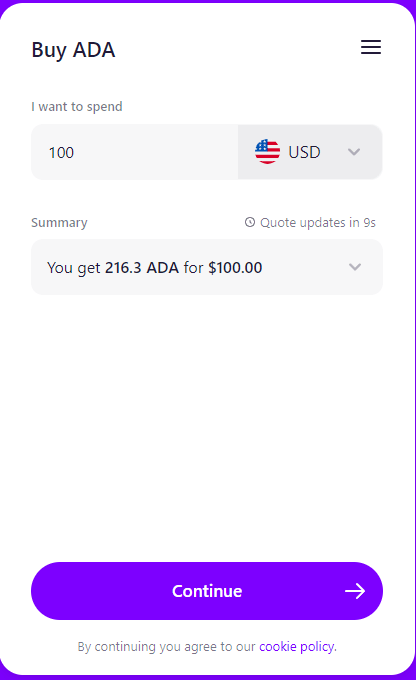Open the USD currency selector
The height and width of the screenshot is (680, 416).
[310, 152]
